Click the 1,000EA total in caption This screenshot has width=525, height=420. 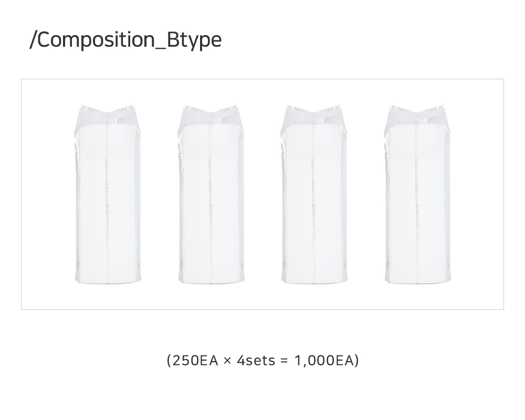324,361
